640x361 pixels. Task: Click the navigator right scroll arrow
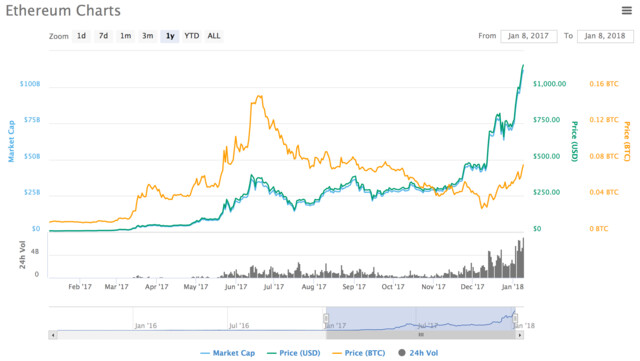(x=520, y=335)
